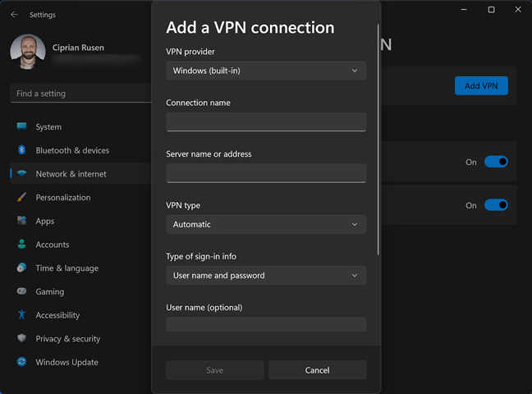Click the Connection name field
The height and width of the screenshot is (394, 532).
coord(266,121)
